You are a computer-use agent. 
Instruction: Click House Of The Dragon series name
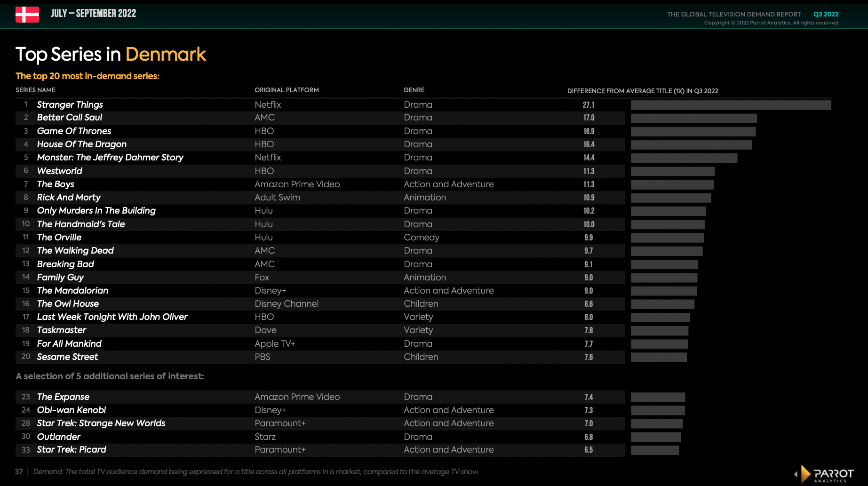pyautogui.click(x=81, y=144)
